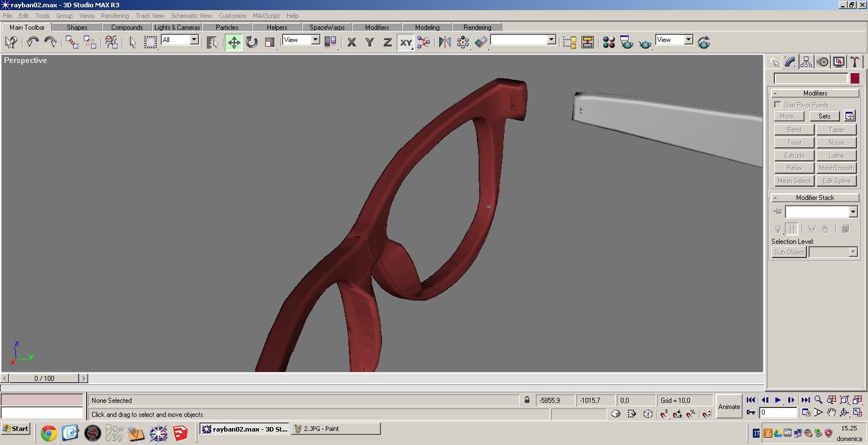Open the Windows Start menu
The height and width of the screenshot is (445, 868).
16,429
